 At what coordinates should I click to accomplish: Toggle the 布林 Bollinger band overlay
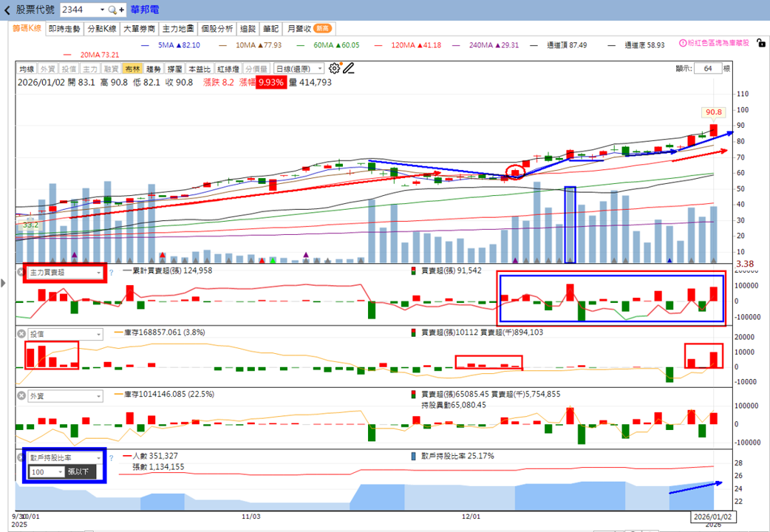tap(132, 69)
